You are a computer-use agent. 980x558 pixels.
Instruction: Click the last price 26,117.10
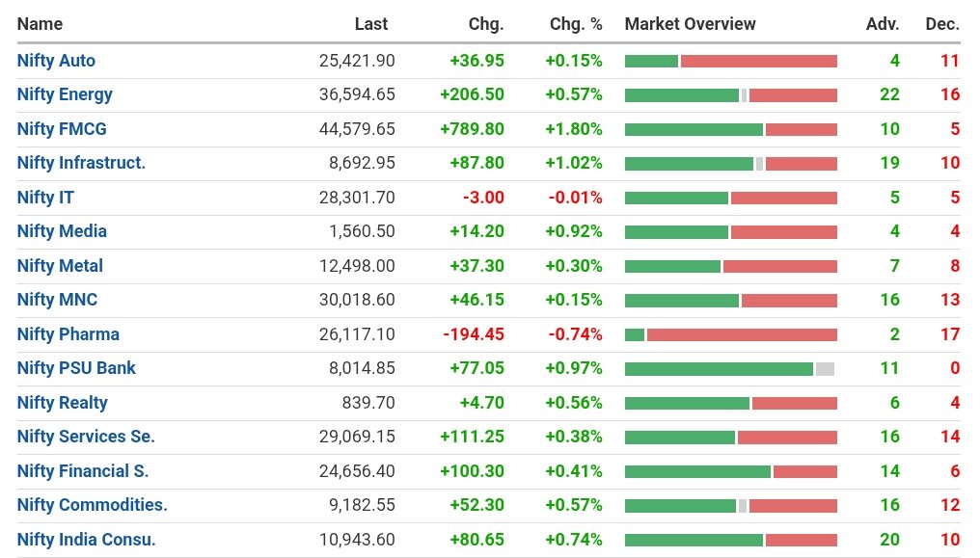357,333
